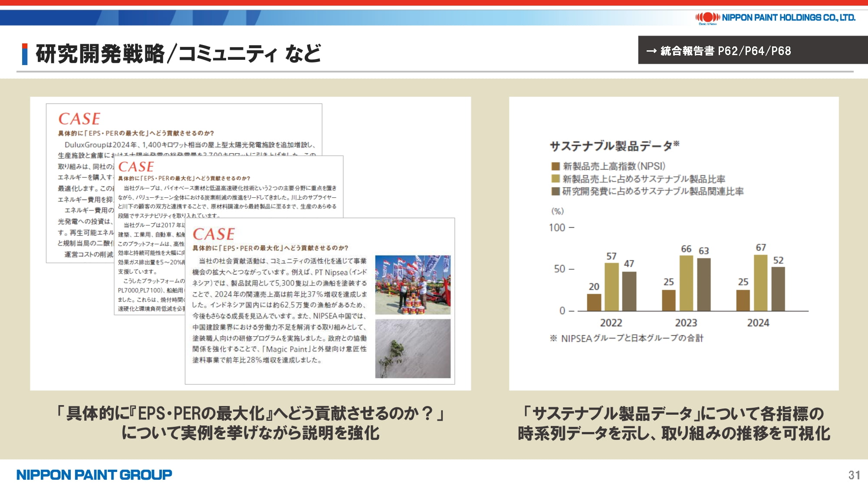This screenshot has height=488, width=868.
Task: Click the third CASE heading about PT Nipsea
Action: [214, 234]
